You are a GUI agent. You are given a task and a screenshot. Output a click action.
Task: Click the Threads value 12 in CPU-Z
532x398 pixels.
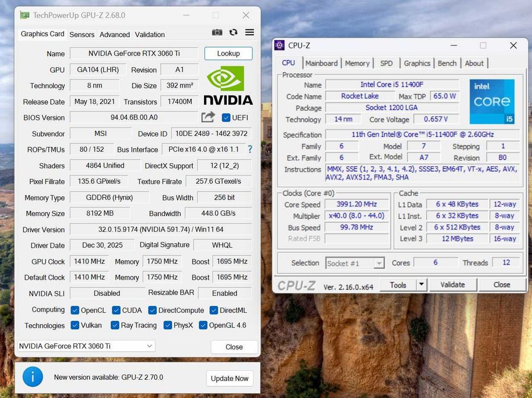pyautogui.click(x=506, y=262)
